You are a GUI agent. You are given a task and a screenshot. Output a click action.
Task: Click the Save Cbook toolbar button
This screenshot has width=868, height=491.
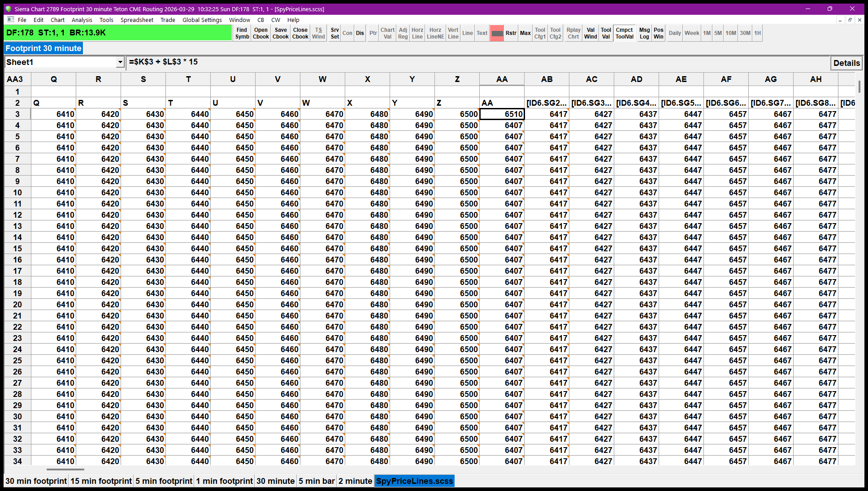[281, 33]
